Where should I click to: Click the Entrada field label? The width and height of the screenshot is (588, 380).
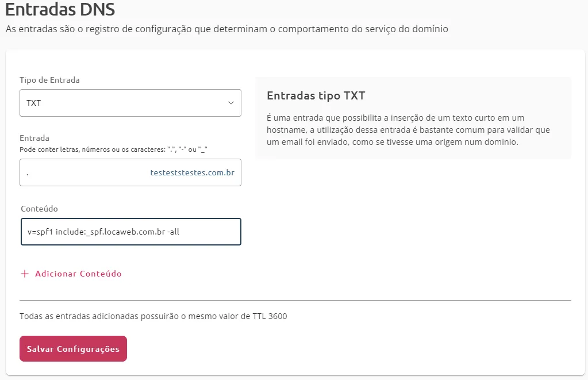pyautogui.click(x=34, y=138)
